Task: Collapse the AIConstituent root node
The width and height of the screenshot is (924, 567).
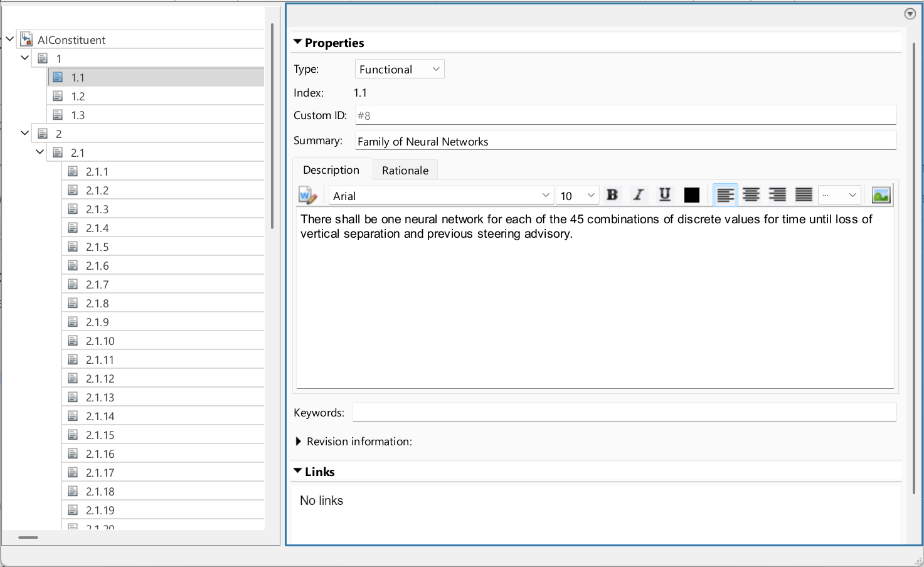Action: point(9,39)
